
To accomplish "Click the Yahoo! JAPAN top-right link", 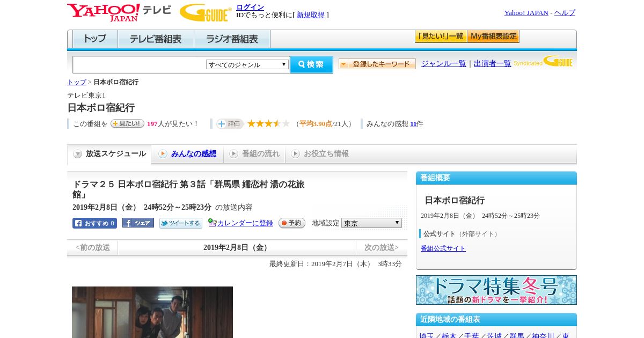I will 526,13.
